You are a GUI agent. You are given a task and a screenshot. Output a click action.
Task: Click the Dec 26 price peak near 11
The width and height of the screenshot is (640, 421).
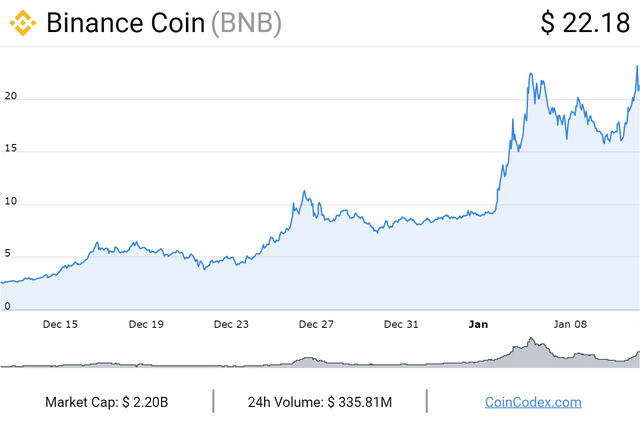[304, 192]
